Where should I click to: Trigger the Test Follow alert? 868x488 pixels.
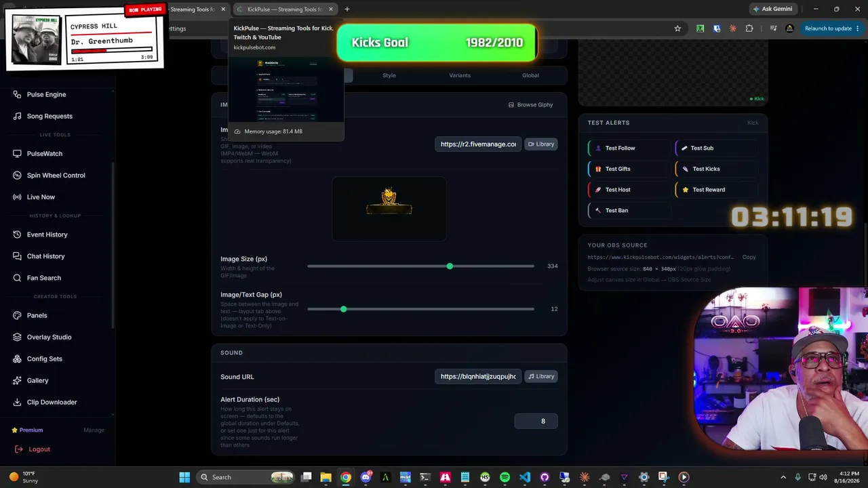pyautogui.click(x=629, y=148)
